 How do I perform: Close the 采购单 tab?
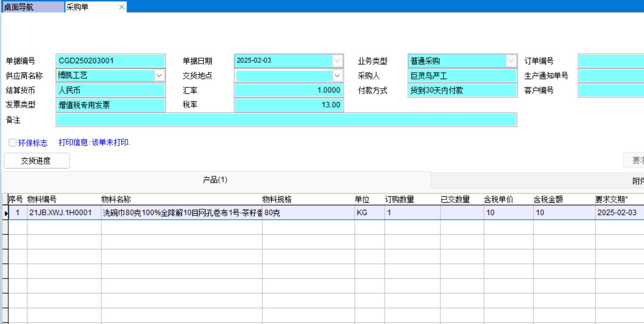[122, 7]
